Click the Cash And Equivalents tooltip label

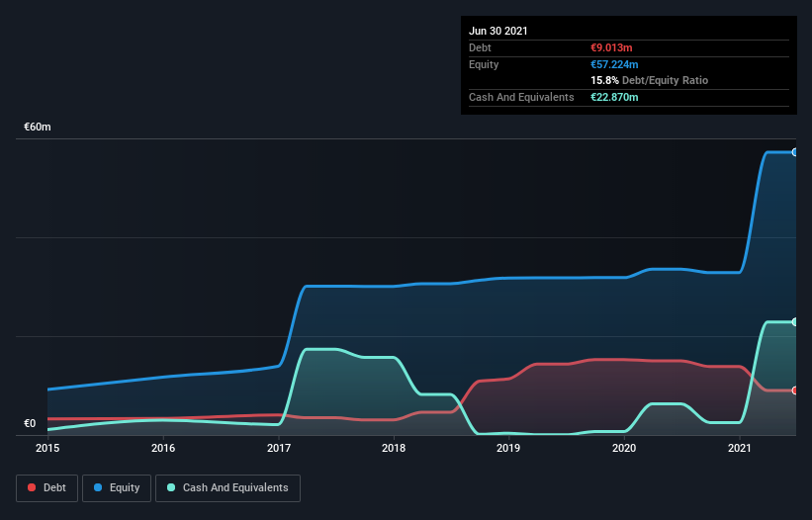pos(521,97)
